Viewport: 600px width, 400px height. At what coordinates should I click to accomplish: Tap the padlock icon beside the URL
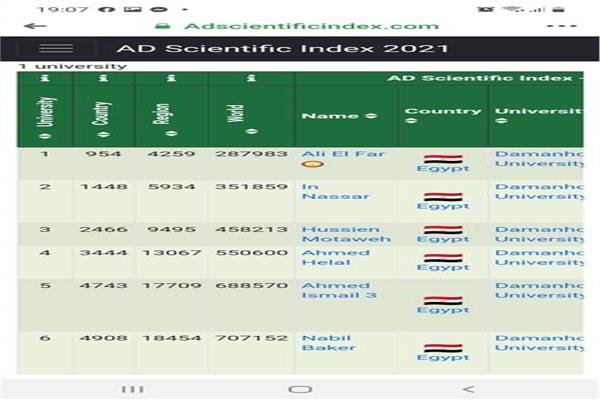click(162, 26)
